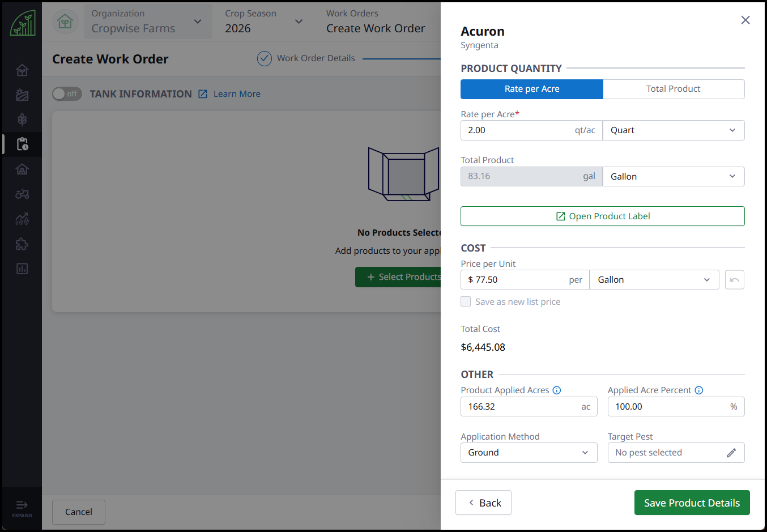
Task: Select Rate per Acre tab
Action: pos(532,89)
